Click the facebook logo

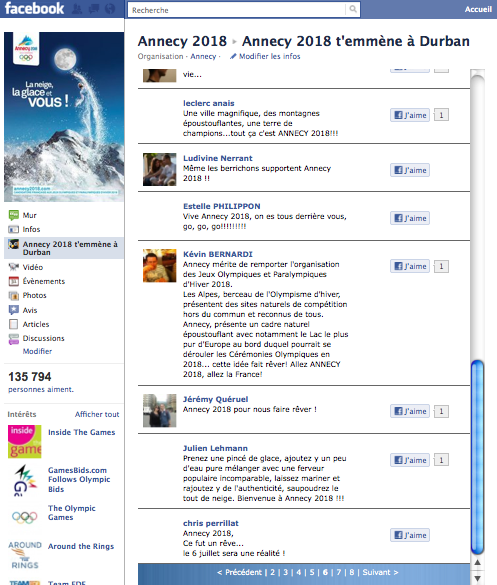tap(34, 9)
